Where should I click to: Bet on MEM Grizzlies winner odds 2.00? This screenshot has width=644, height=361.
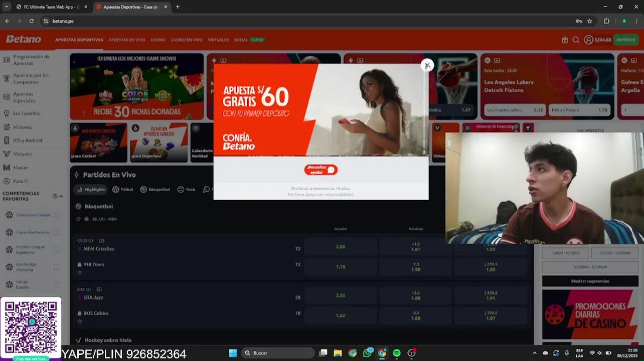(x=341, y=247)
